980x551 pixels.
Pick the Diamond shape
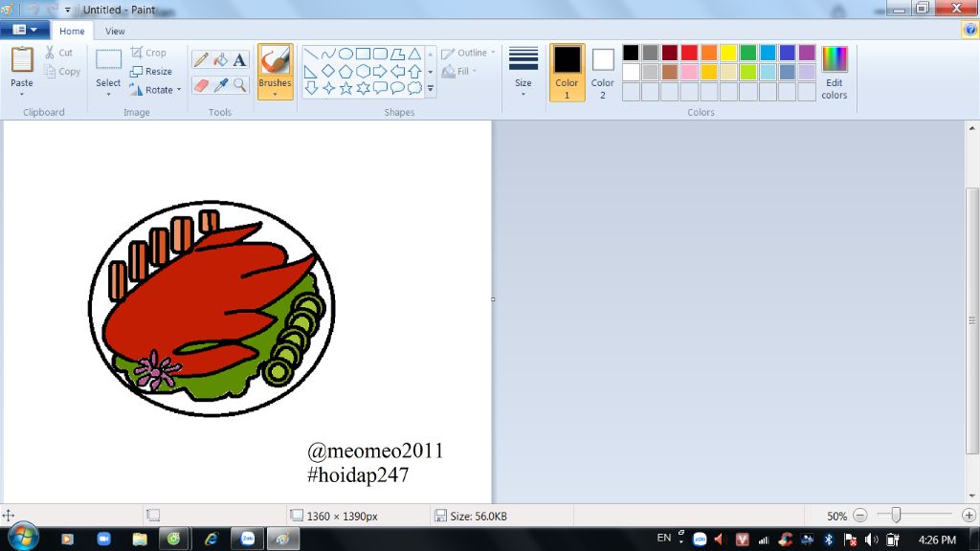(x=328, y=71)
